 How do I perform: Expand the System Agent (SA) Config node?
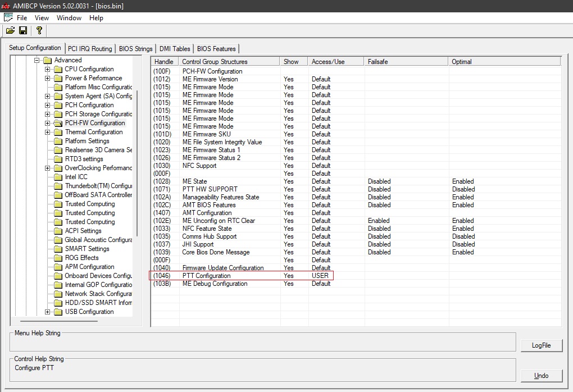click(47, 97)
